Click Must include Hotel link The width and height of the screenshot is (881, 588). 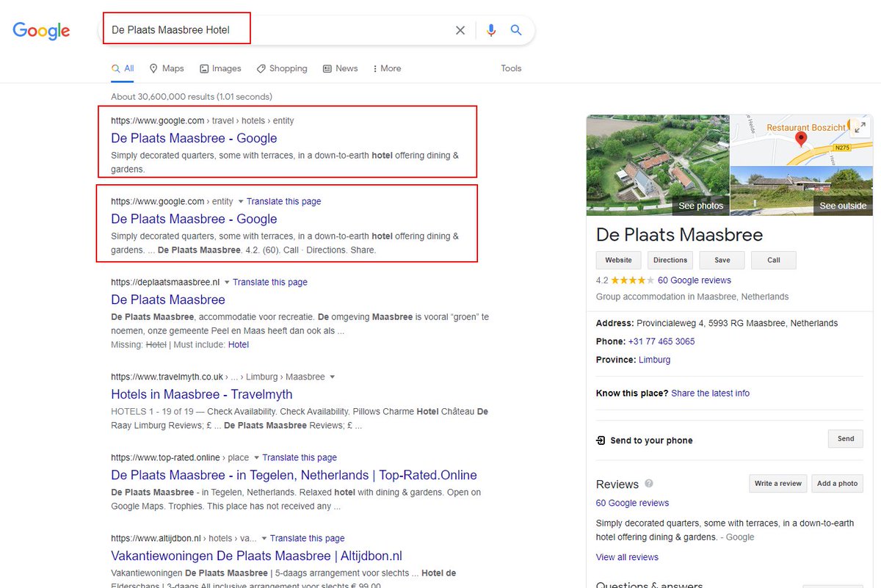click(x=239, y=344)
